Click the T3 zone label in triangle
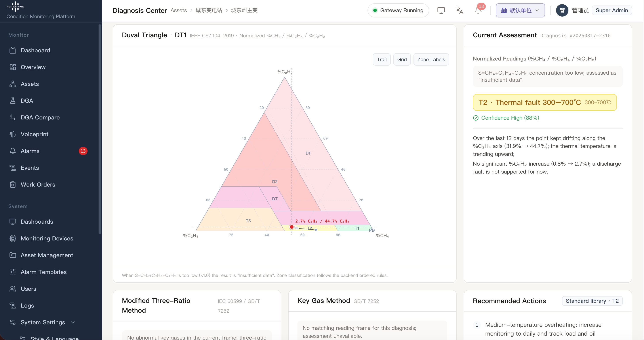This screenshot has width=644, height=340. pyautogui.click(x=248, y=221)
